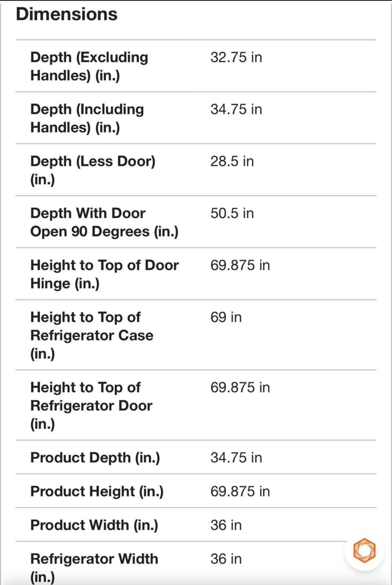The image size is (392, 585).
Task: Select the 50.5 in value
Action: [x=232, y=213]
